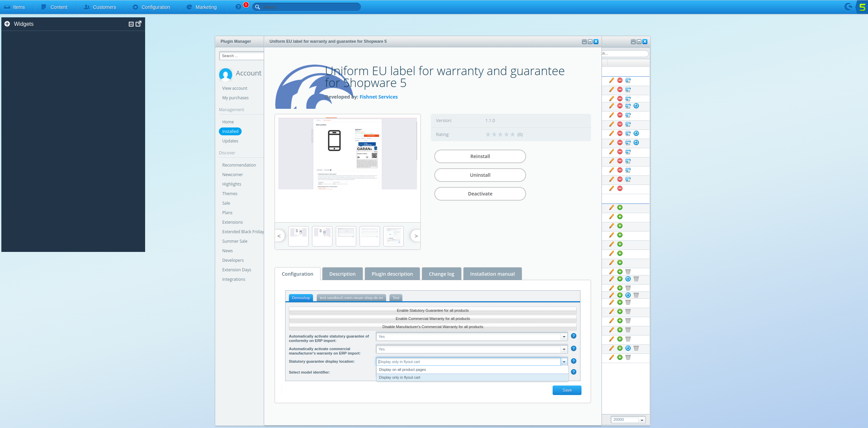This screenshot has height=428, width=868.
Task: Focus the top bar global search field
Action: tap(307, 7)
